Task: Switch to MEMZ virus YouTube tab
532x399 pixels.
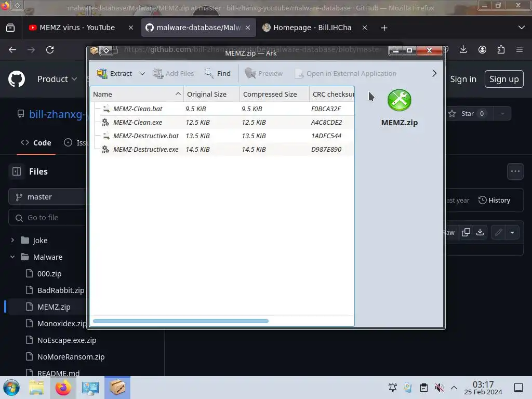Action: (77, 28)
